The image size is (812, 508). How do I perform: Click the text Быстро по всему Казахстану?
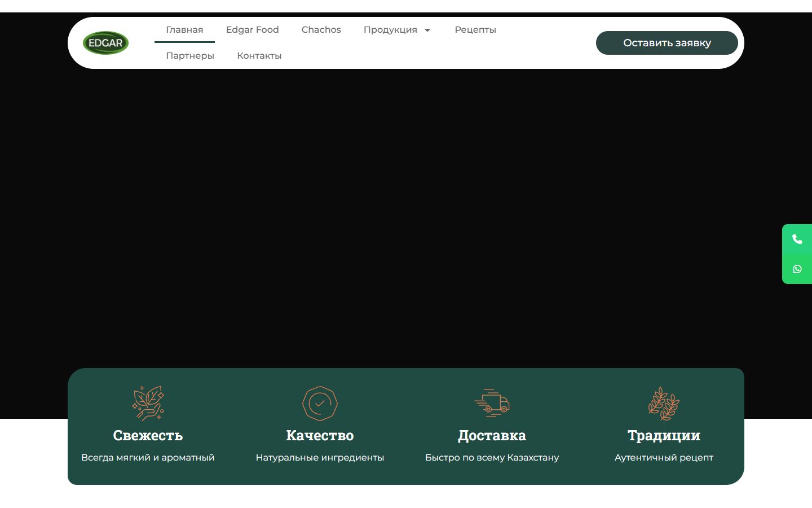[492, 458]
